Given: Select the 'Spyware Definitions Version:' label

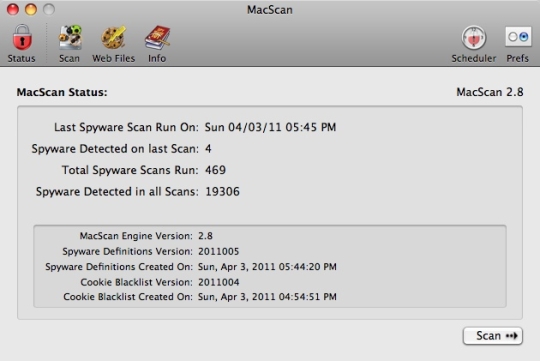Looking at the screenshot, I should pos(128,251).
